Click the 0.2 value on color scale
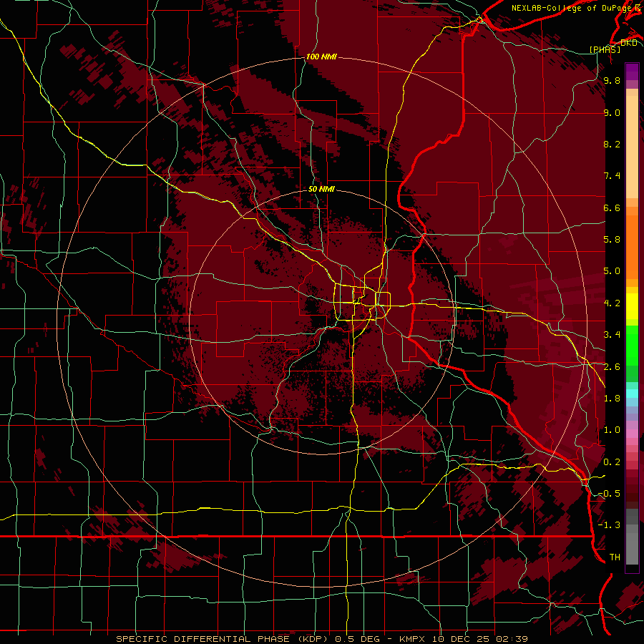The image size is (644, 644). [612, 462]
